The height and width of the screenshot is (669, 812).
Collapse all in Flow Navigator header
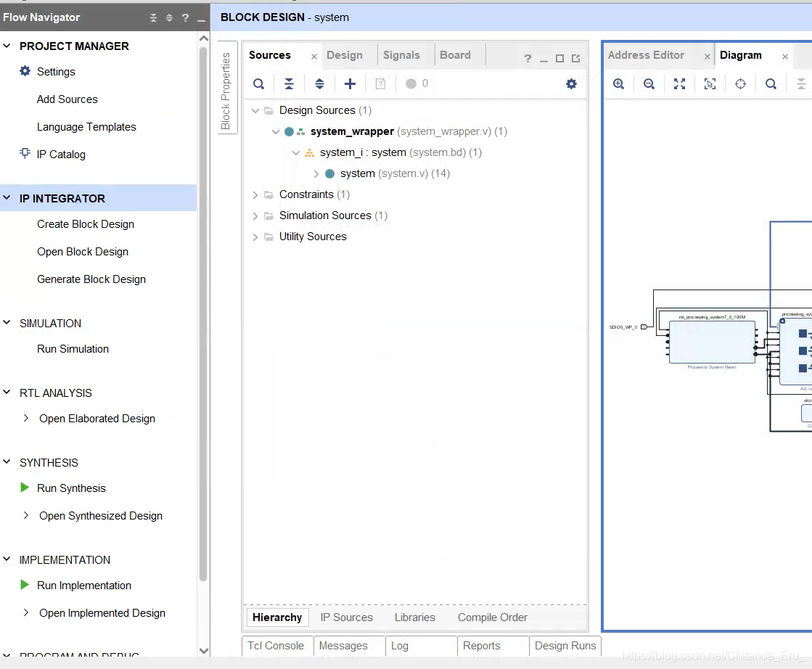point(153,17)
